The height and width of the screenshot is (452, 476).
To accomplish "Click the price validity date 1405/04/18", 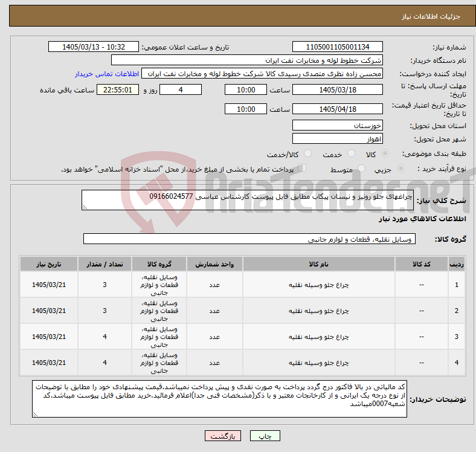I will click(337, 109).
